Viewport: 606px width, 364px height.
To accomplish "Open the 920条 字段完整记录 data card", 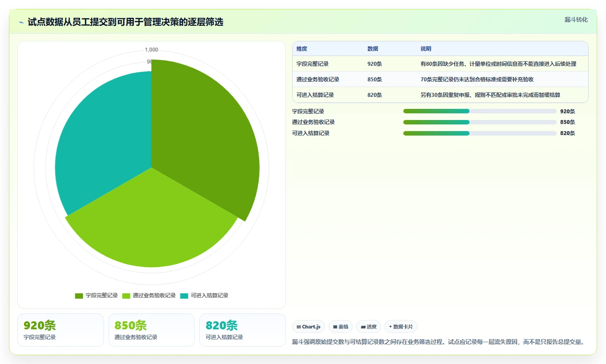I will click(x=60, y=330).
